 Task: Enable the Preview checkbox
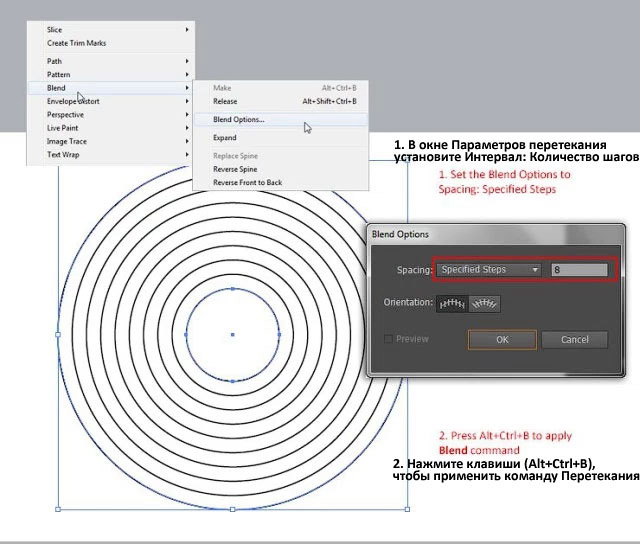[x=389, y=339]
